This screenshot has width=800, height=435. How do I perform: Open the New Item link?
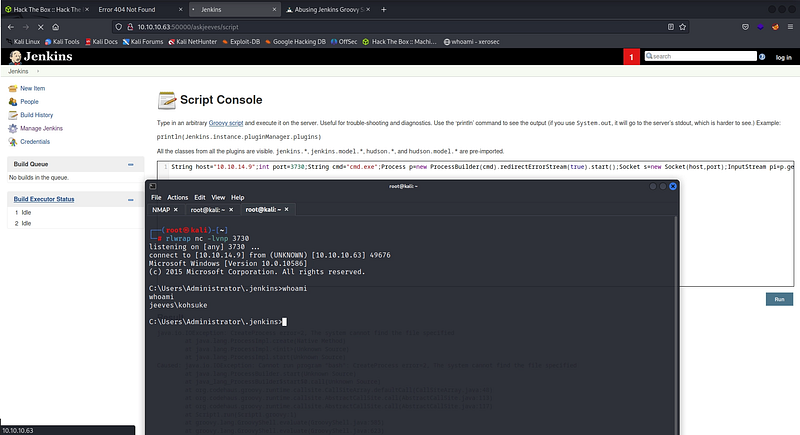tap(33, 88)
